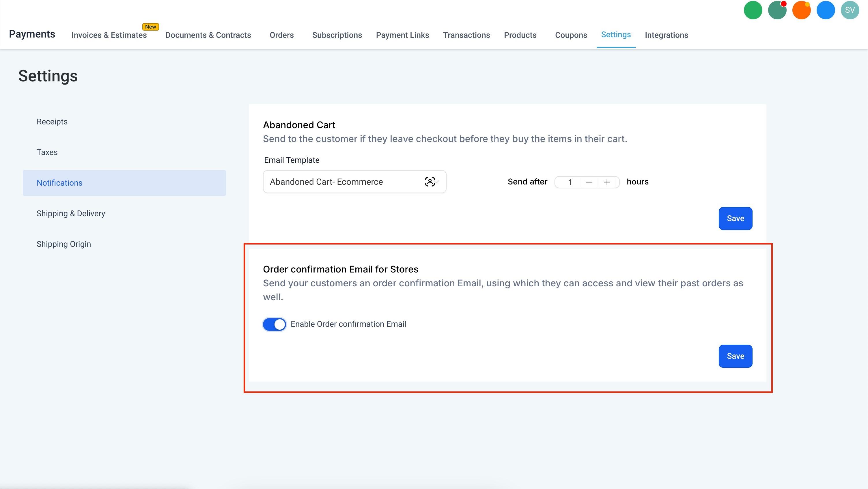Toggle Enable Order confirmation Email switch
This screenshot has width=868, height=489.
[x=274, y=324]
